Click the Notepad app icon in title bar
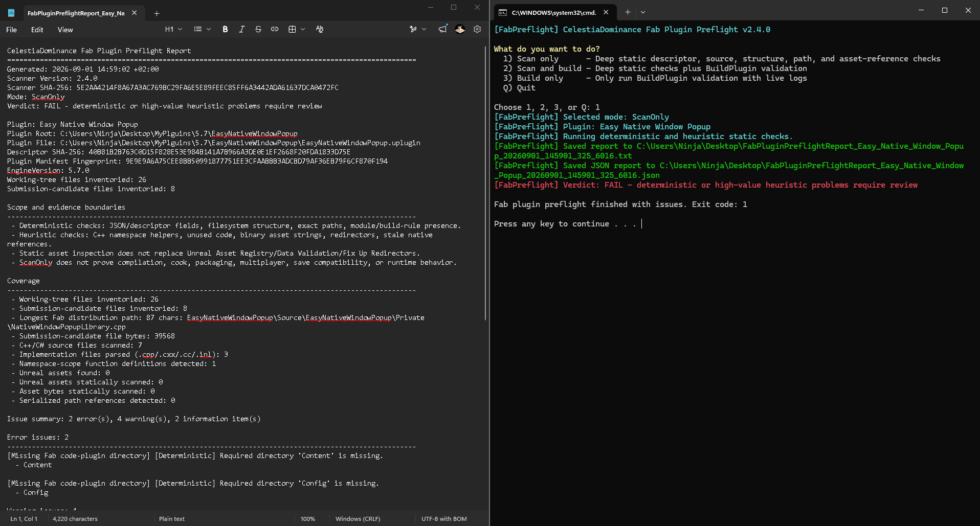980x526 pixels. tap(11, 13)
